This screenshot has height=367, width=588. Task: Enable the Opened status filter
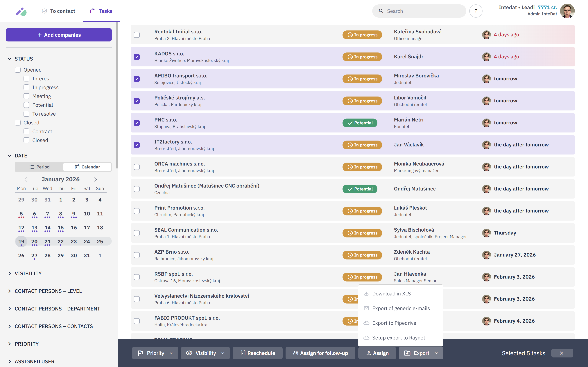pyautogui.click(x=17, y=70)
